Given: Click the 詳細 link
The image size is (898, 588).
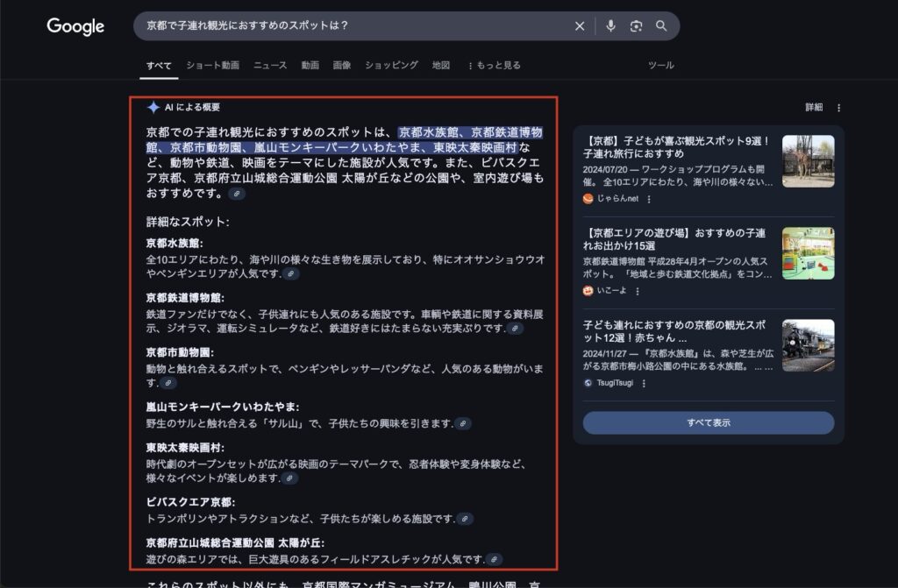Looking at the screenshot, I should click(814, 107).
